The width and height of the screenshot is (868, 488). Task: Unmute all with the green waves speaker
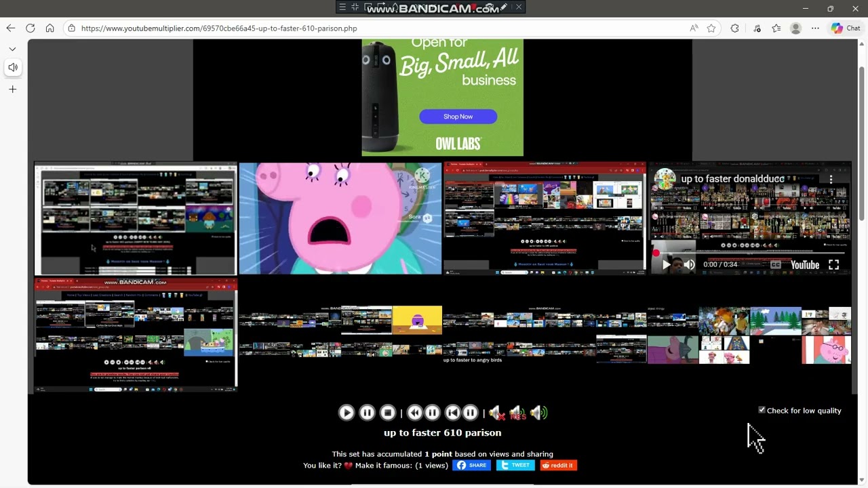tap(539, 413)
